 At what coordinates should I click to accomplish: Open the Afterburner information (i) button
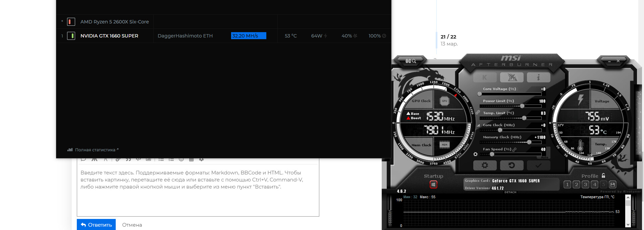[539, 77]
